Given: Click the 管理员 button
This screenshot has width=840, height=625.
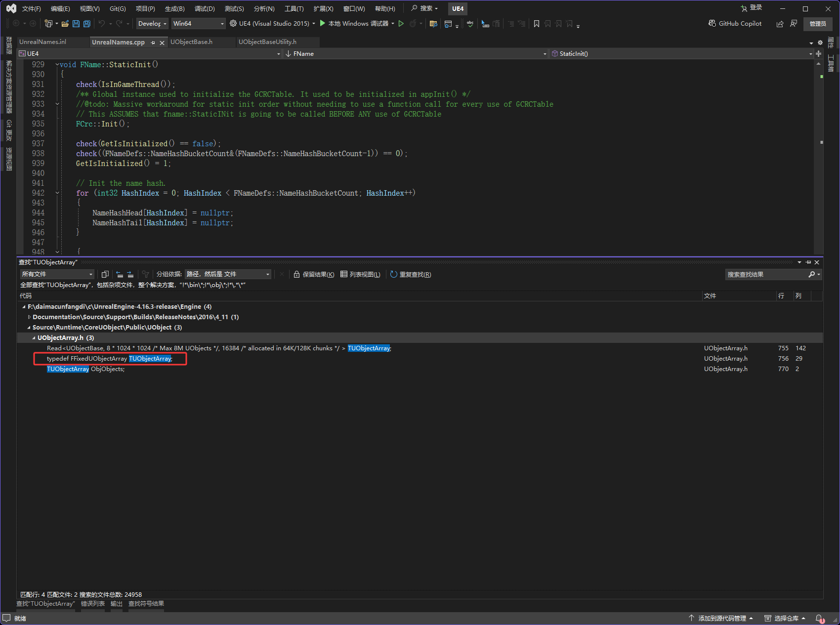Looking at the screenshot, I should coord(818,23).
